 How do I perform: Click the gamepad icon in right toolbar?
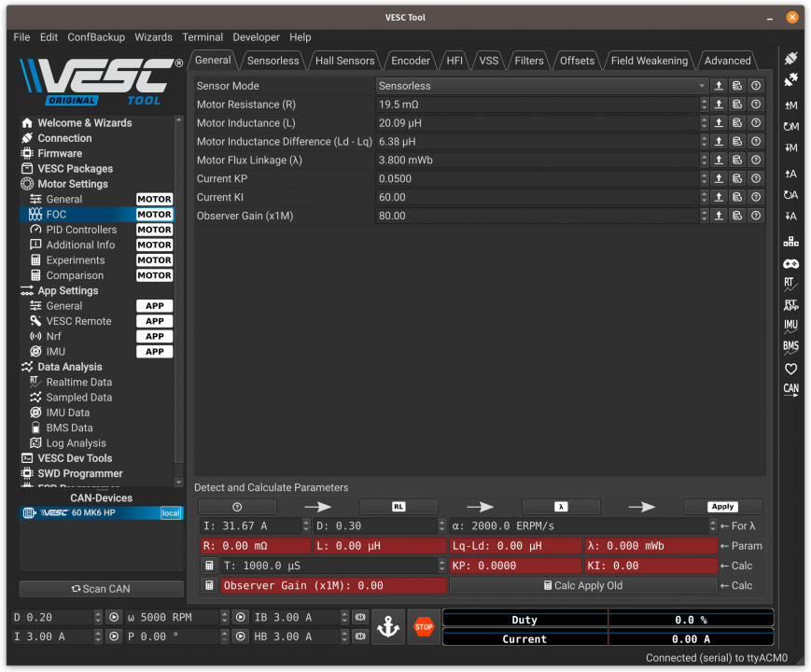[790, 263]
